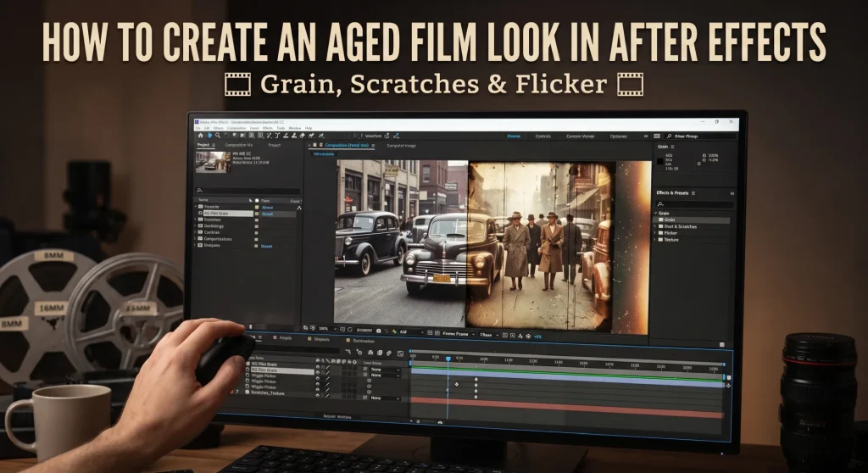Select the Type tool in toolbar

click(x=277, y=136)
